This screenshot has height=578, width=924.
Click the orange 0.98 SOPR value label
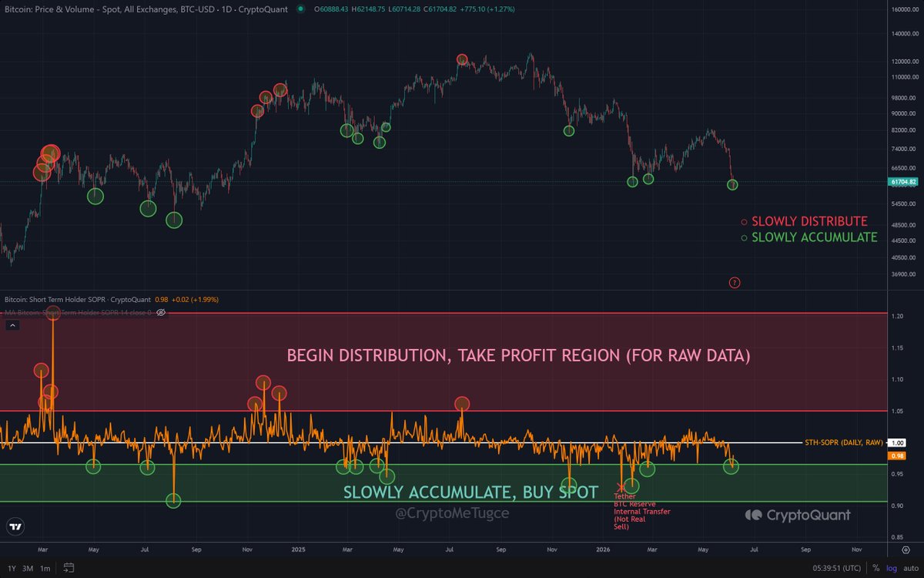(896, 456)
